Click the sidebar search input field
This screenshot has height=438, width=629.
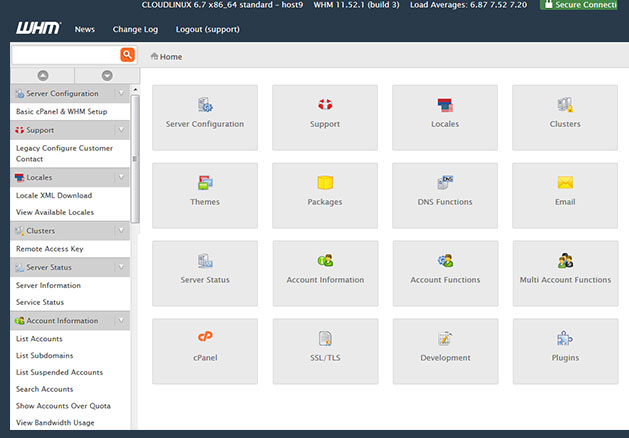pyautogui.click(x=65, y=55)
